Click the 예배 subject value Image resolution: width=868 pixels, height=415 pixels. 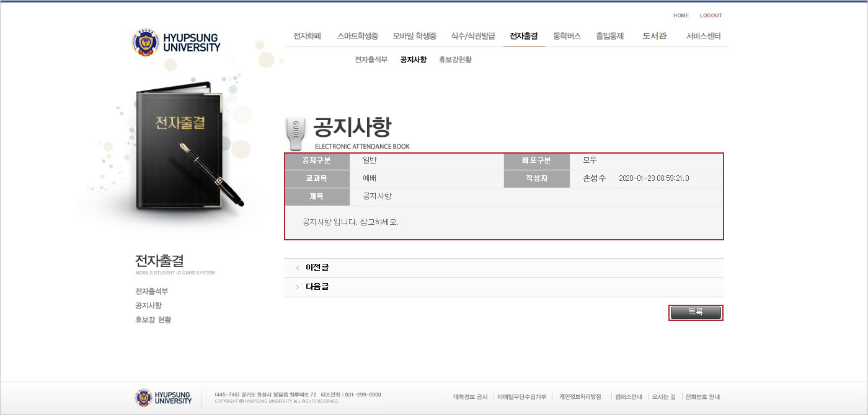pos(370,178)
